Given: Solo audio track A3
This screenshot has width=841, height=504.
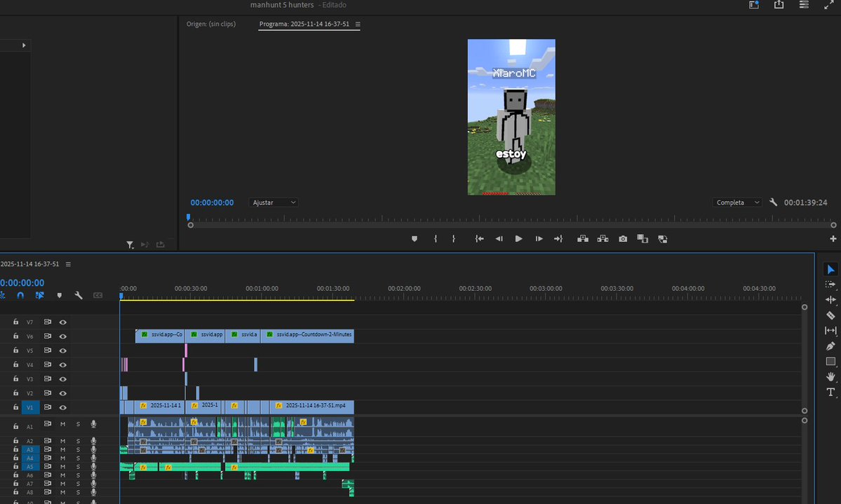Looking at the screenshot, I should [x=78, y=449].
